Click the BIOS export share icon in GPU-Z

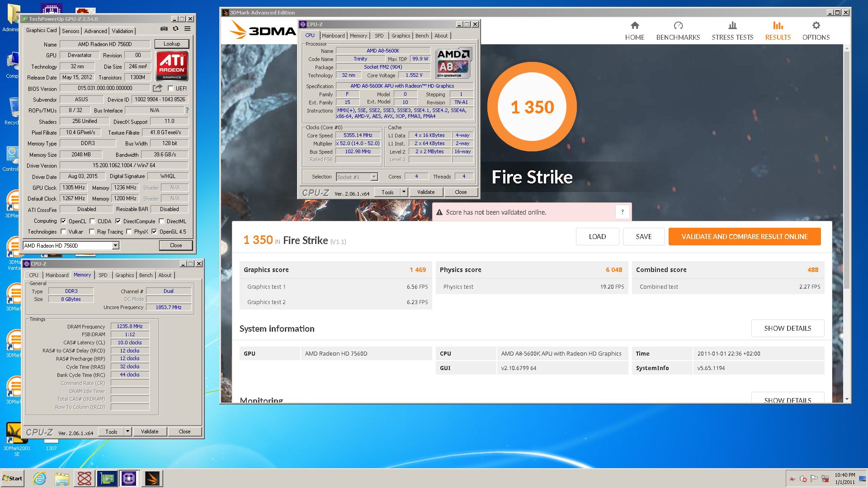pyautogui.click(x=157, y=88)
